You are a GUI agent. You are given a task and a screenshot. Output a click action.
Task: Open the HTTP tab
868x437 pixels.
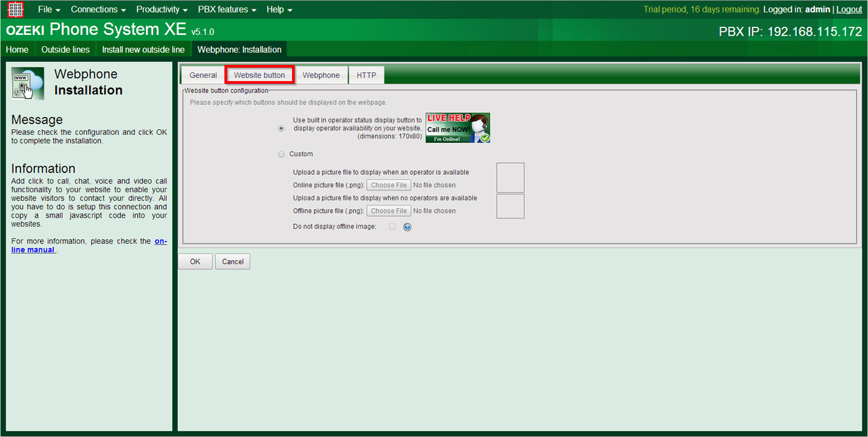366,75
